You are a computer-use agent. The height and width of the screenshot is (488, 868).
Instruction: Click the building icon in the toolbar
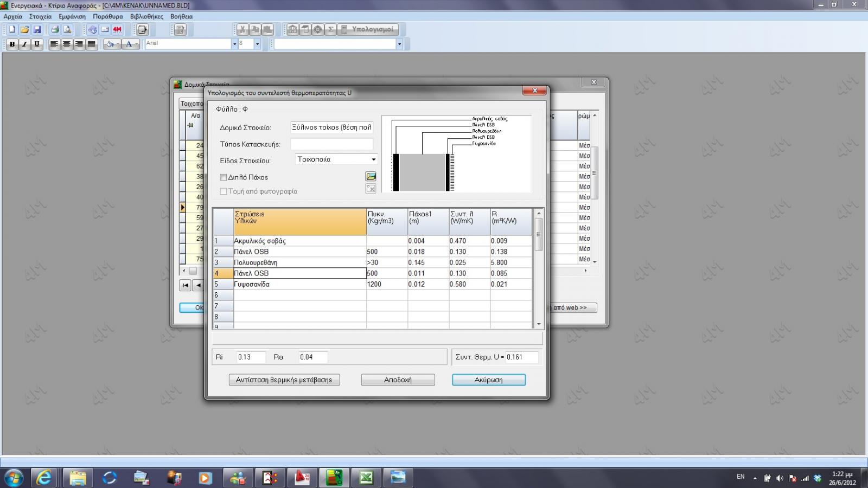(293, 29)
